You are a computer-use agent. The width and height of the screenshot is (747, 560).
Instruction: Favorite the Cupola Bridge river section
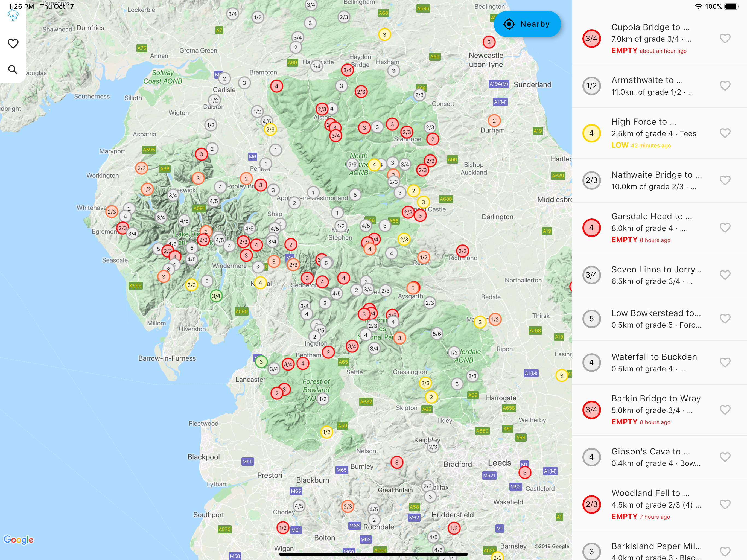[725, 39]
